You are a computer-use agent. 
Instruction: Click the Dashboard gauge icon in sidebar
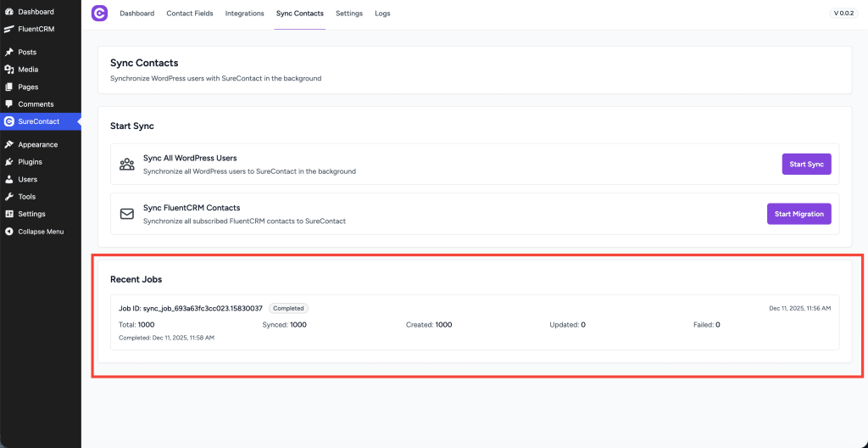(9, 12)
